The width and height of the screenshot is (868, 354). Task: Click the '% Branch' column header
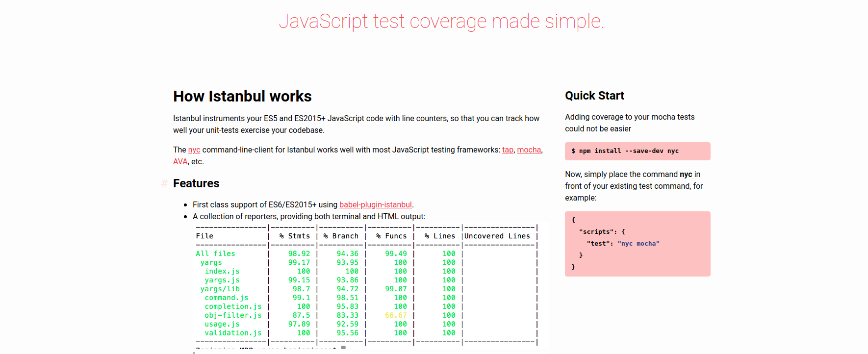[341, 236]
